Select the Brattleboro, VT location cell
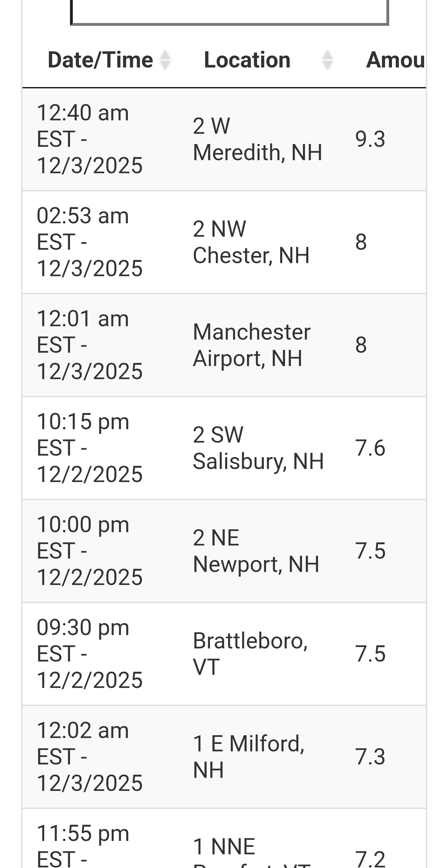Screen dimensions: 448x868 250,654
